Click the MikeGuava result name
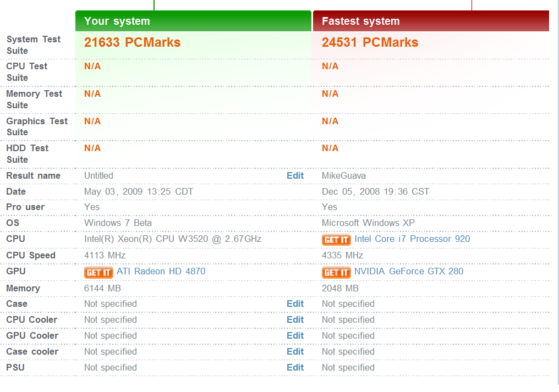The height and width of the screenshot is (392, 559). pos(344,176)
